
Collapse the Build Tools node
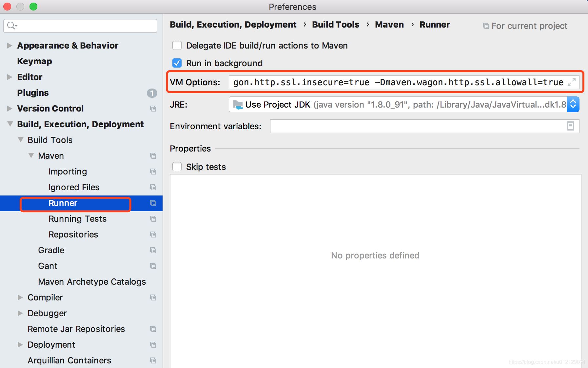pos(21,140)
